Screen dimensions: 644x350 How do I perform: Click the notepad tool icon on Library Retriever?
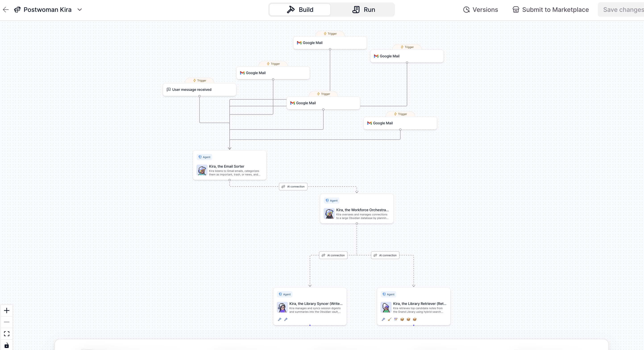396,319
